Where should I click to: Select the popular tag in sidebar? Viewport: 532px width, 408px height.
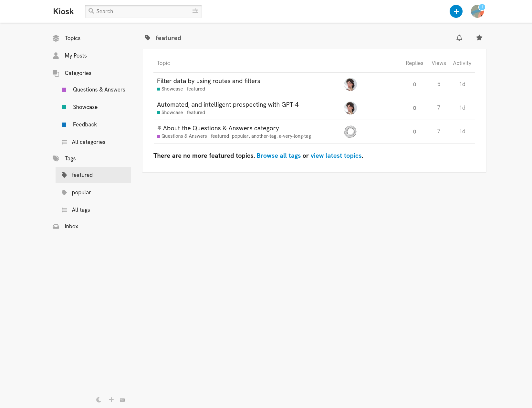81,192
